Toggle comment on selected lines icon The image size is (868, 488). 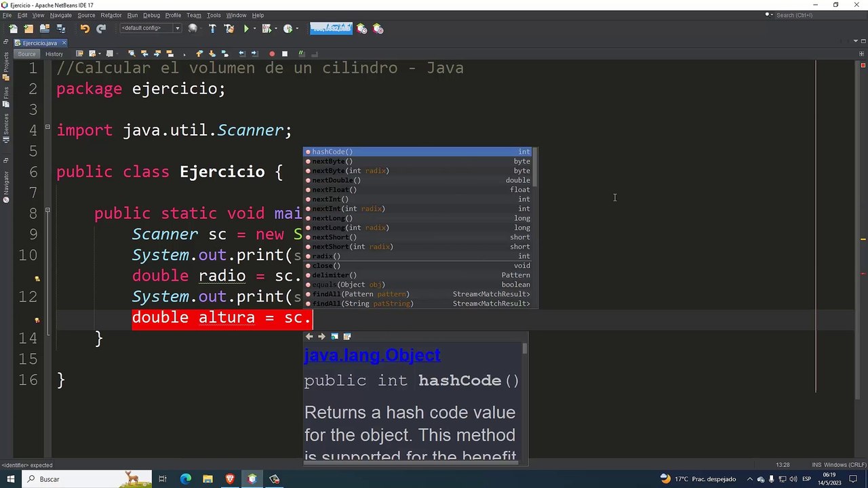[x=302, y=54]
